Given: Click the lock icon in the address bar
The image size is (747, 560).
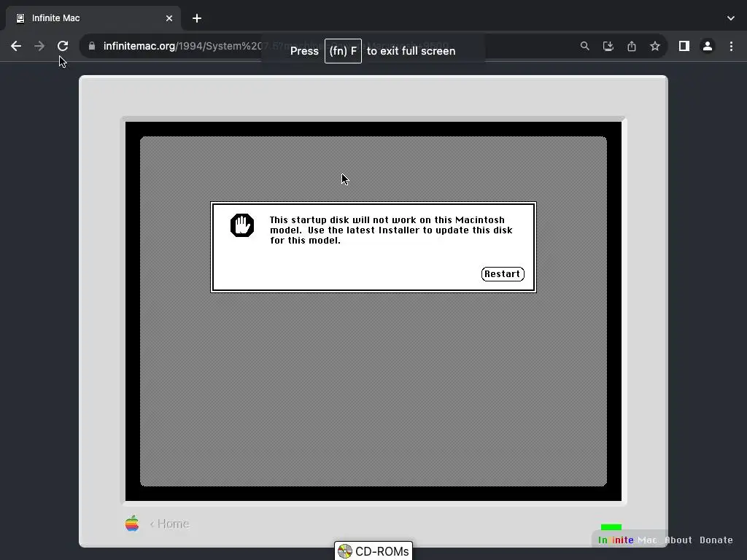Looking at the screenshot, I should click(x=92, y=46).
